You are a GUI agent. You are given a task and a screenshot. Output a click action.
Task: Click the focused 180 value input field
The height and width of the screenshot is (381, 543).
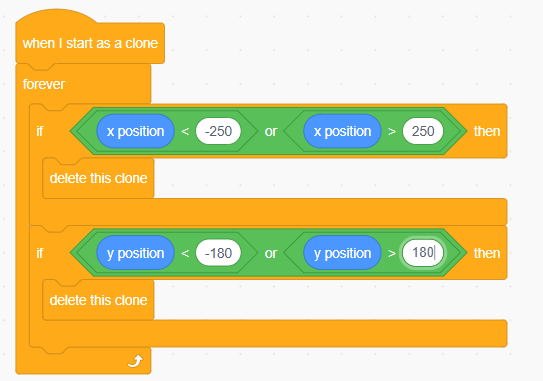(x=423, y=253)
